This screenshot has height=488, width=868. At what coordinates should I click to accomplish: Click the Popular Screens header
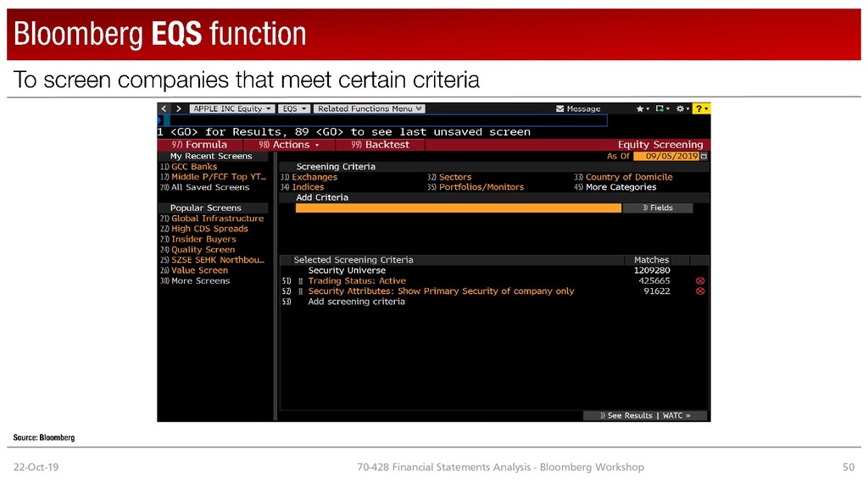205,208
